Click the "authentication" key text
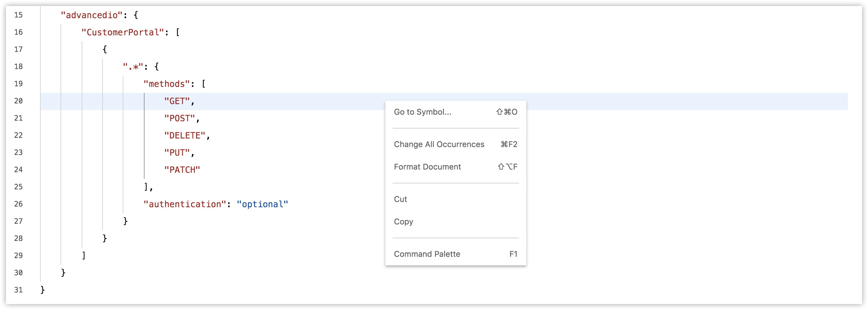 (185, 204)
